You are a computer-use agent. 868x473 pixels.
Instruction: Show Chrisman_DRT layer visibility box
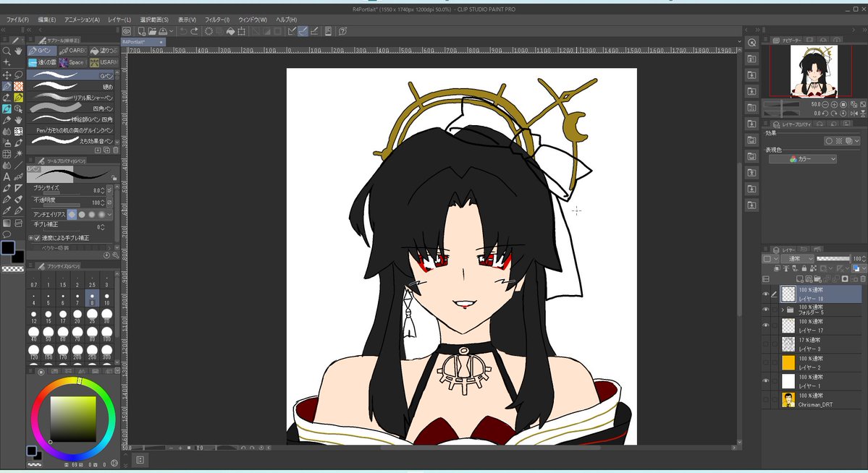(766, 399)
